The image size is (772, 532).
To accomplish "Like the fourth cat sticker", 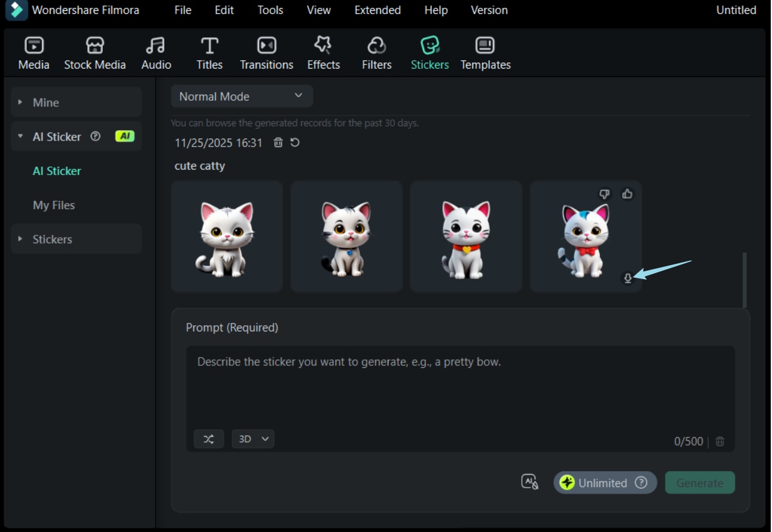I will click(x=627, y=194).
